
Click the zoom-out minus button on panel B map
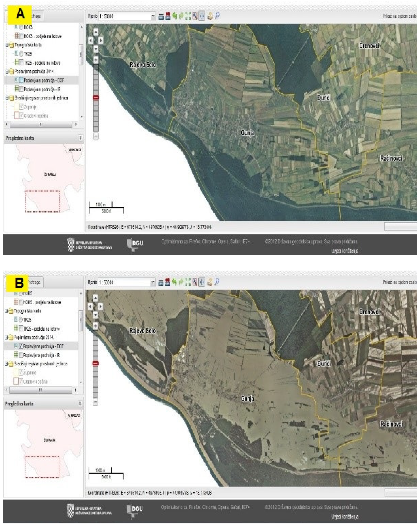pyautogui.click(x=96, y=402)
